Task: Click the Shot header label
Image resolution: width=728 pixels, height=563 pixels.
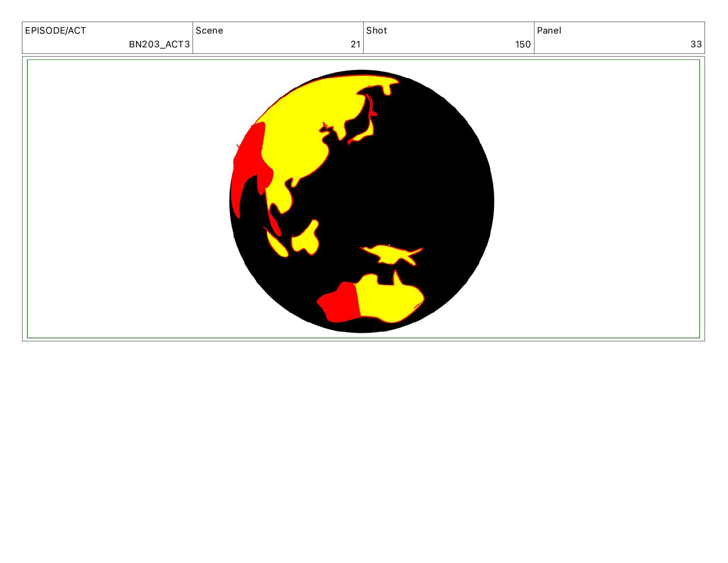Action: (x=376, y=31)
